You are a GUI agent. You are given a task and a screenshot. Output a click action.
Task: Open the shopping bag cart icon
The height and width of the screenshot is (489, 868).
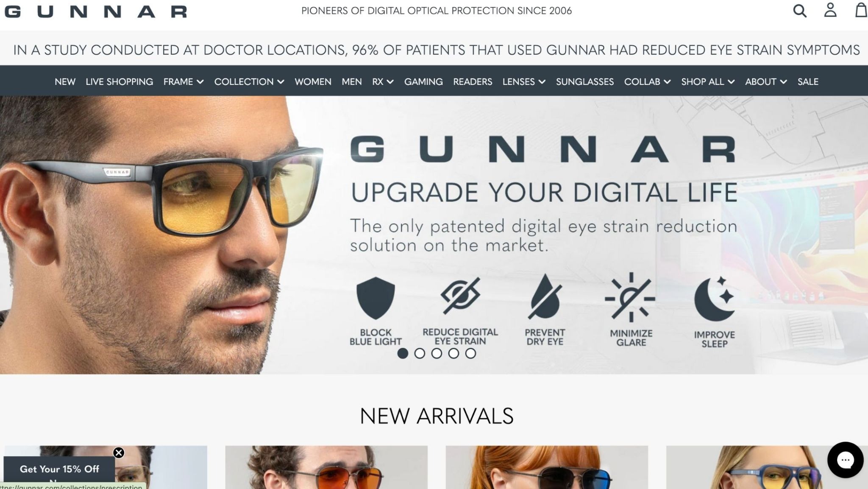861,10
